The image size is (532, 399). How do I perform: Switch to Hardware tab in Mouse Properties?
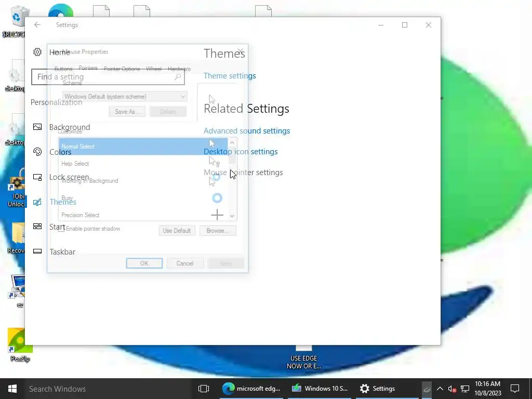click(179, 69)
